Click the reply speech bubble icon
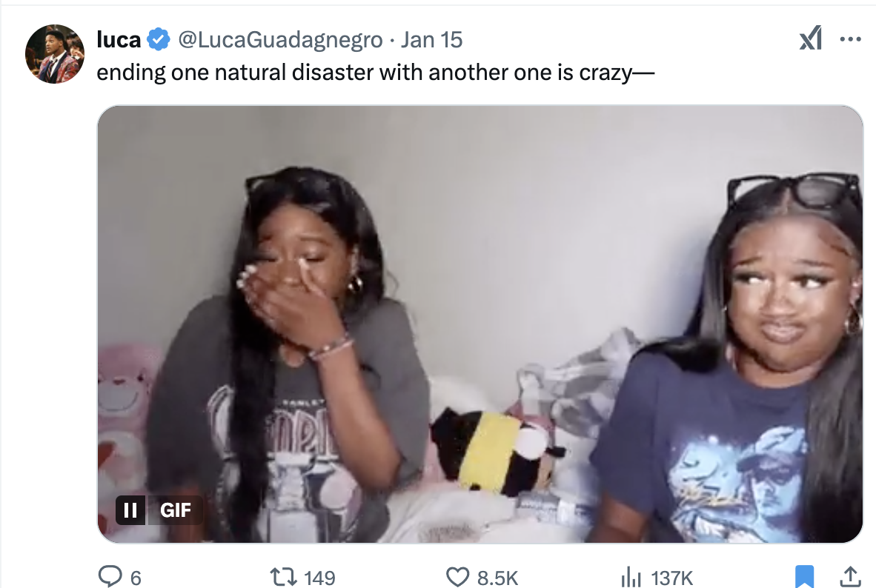The height and width of the screenshot is (588, 876). (x=110, y=576)
